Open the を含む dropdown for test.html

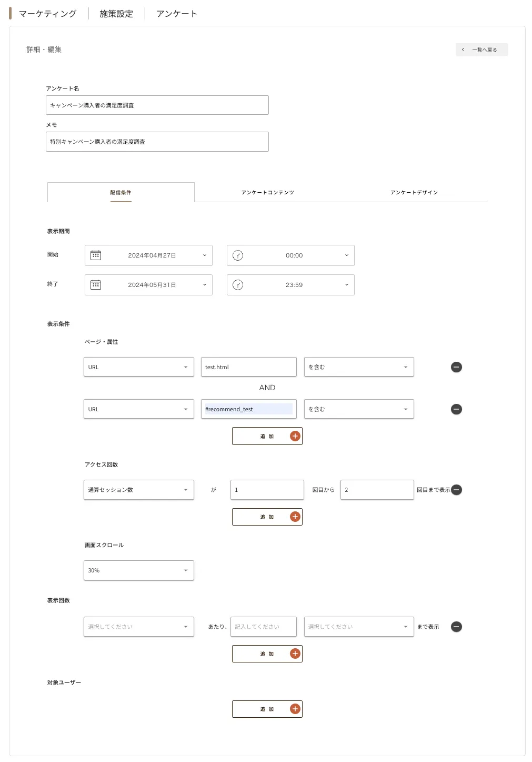tap(359, 367)
